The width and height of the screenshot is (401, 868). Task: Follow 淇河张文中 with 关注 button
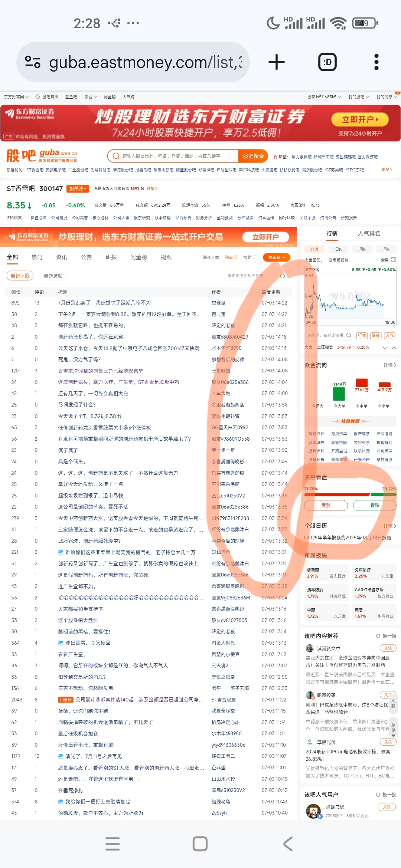(388, 648)
